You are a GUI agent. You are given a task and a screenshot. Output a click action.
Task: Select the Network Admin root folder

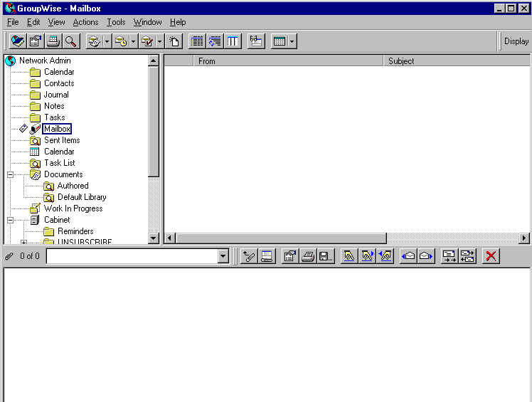point(45,60)
